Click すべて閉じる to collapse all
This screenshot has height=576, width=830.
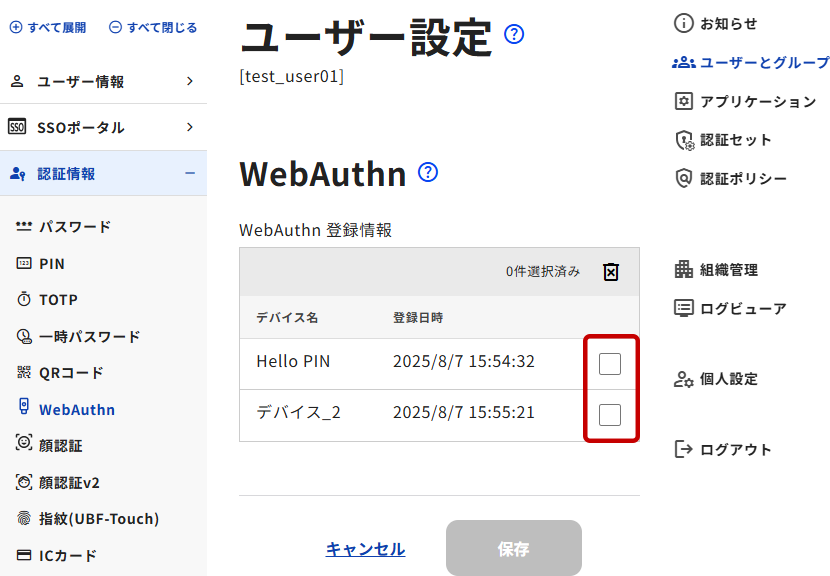tap(152, 28)
